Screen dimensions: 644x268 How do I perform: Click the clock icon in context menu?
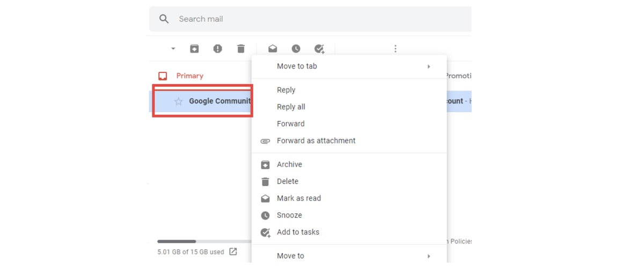point(265,215)
